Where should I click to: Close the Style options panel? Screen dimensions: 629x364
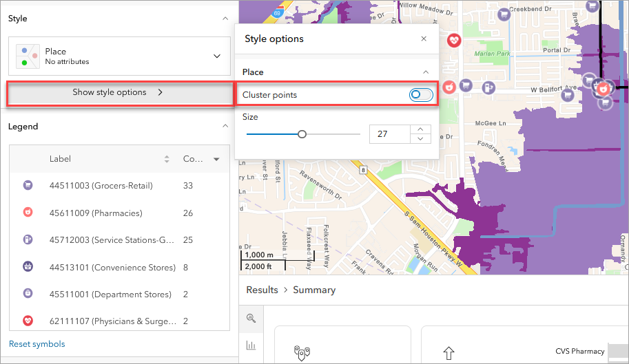pyautogui.click(x=424, y=39)
